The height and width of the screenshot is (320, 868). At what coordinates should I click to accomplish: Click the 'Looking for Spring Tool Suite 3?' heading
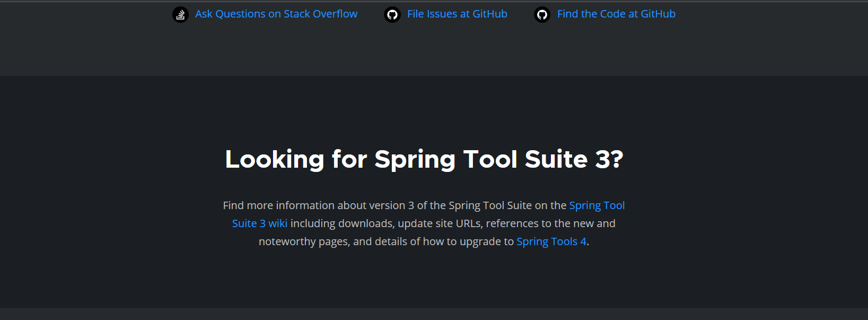point(424,159)
